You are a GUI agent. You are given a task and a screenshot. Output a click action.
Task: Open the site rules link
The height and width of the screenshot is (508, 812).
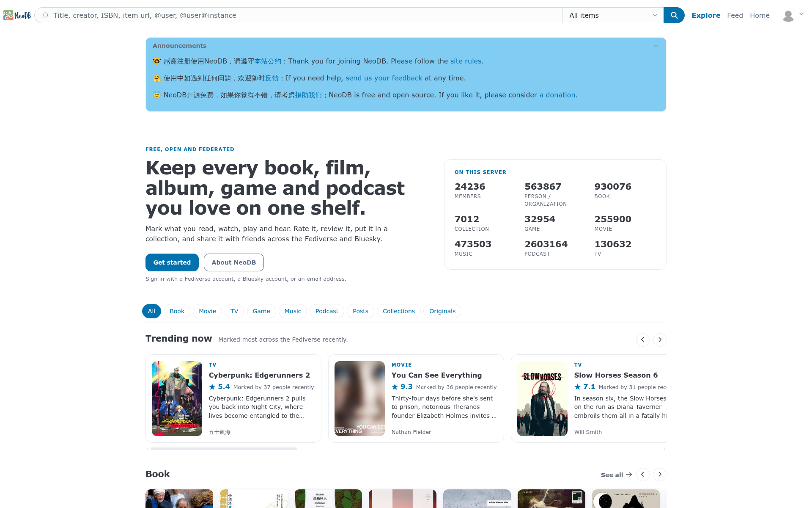coord(466,61)
